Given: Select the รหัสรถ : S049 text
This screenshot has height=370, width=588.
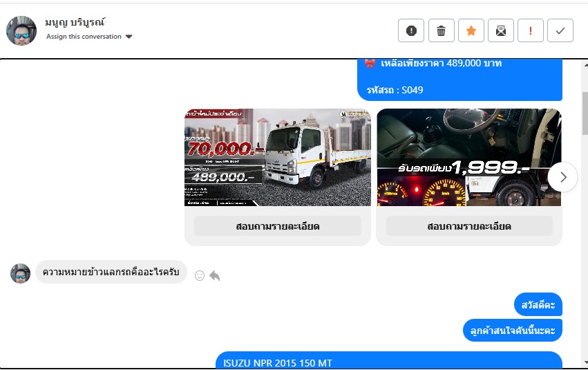Looking at the screenshot, I should (x=395, y=90).
